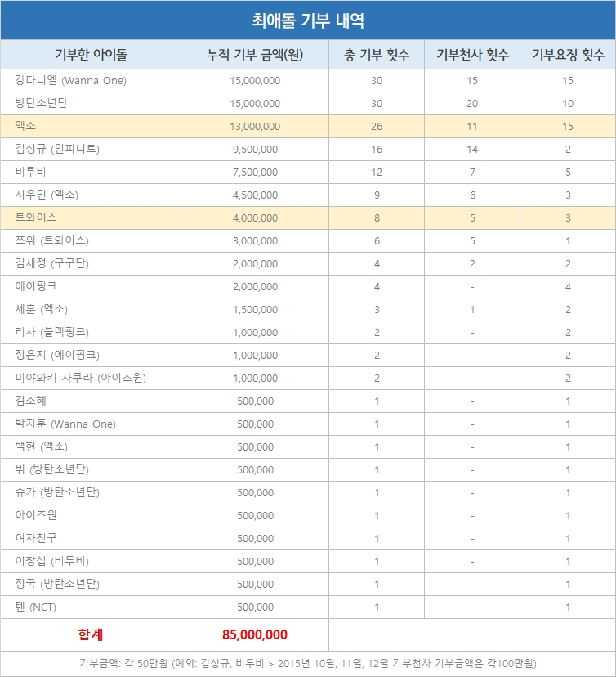Click the 기부한 아이돌 column header
The height and width of the screenshot is (677, 616).
pos(91,55)
